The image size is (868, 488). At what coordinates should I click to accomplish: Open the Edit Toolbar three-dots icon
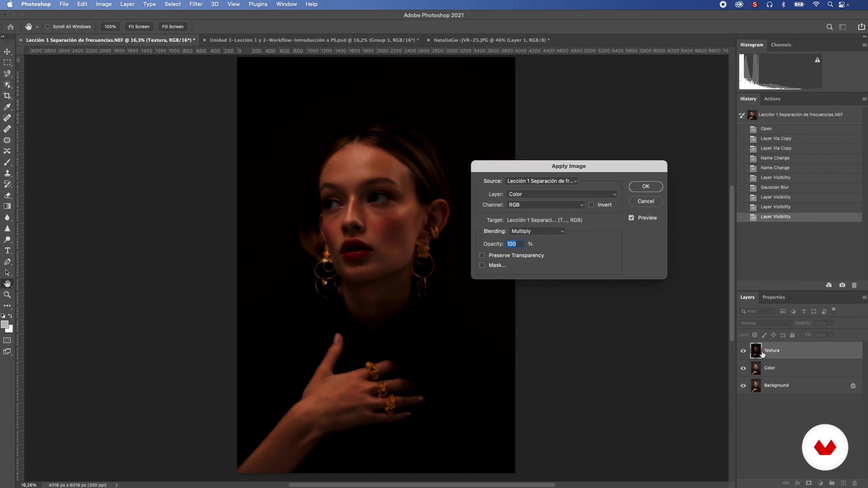click(7, 306)
